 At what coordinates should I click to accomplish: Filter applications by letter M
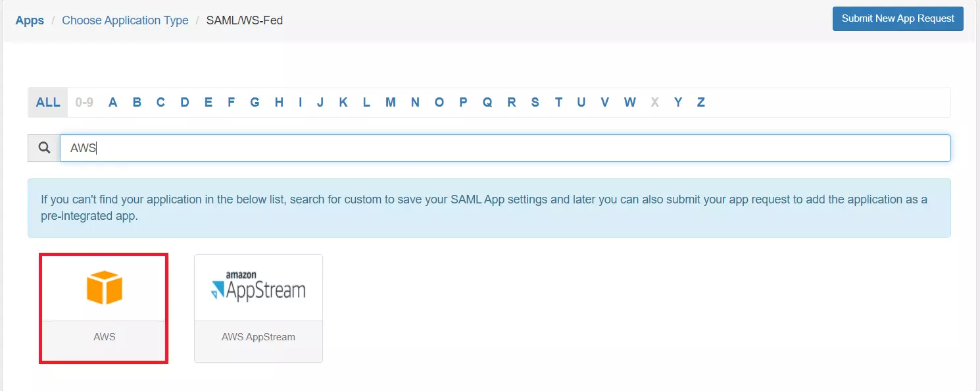point(390,102)
